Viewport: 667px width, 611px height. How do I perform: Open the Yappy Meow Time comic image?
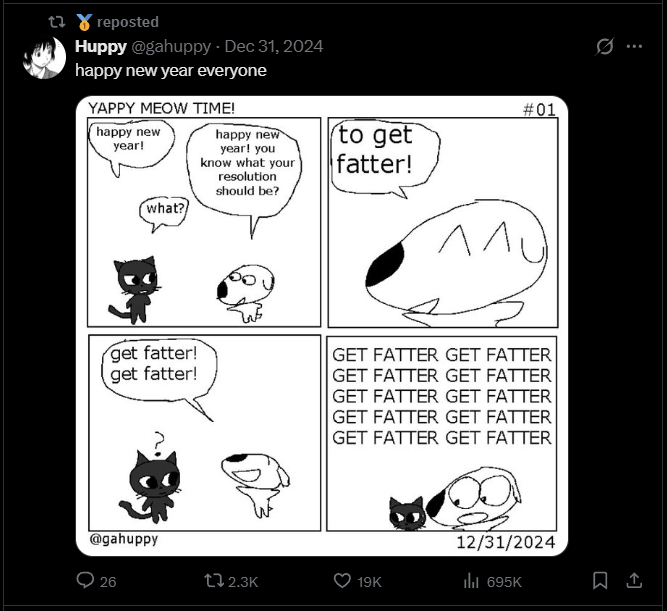pyautogui.click(x=322, y=326)
